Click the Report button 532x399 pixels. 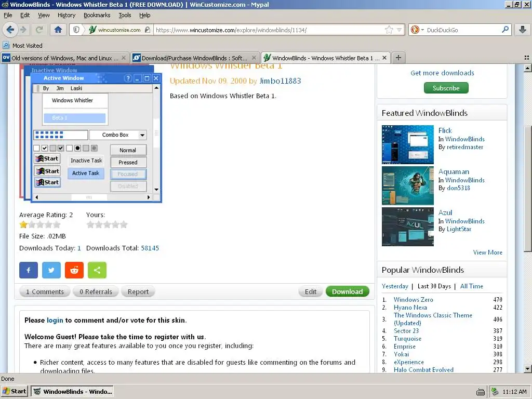(x=138, y=291)
